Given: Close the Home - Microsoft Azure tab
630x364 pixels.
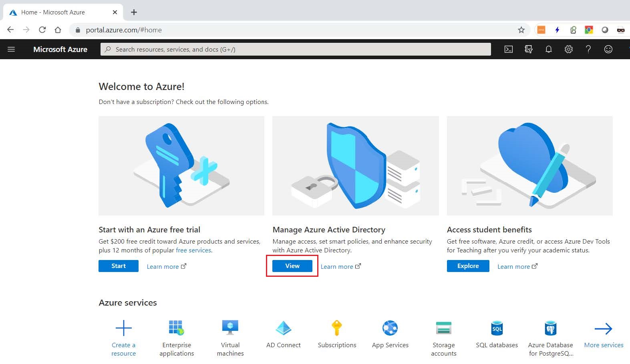Looking at the screenshot, I should 115,12.
